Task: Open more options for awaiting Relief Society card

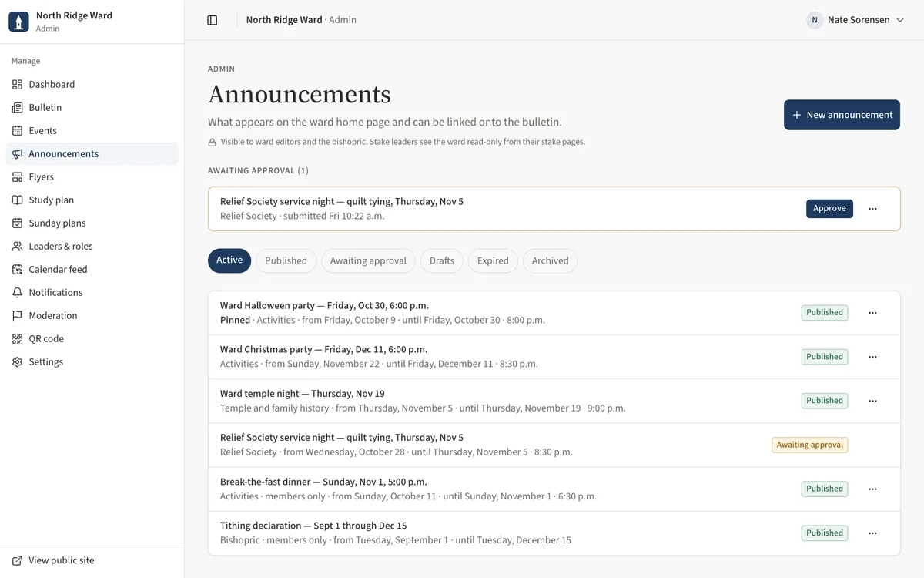Action: click(x=872, y=209)
